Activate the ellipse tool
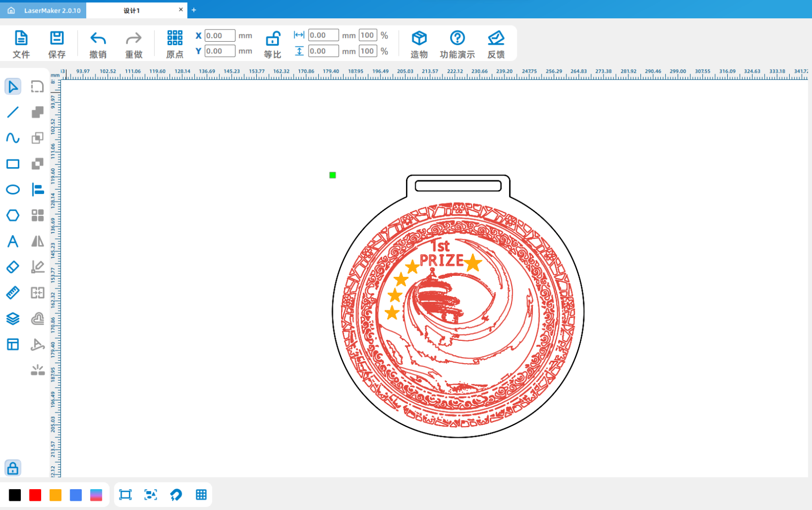The width and height of the screenshot is (812, 510). coord(13,190)
